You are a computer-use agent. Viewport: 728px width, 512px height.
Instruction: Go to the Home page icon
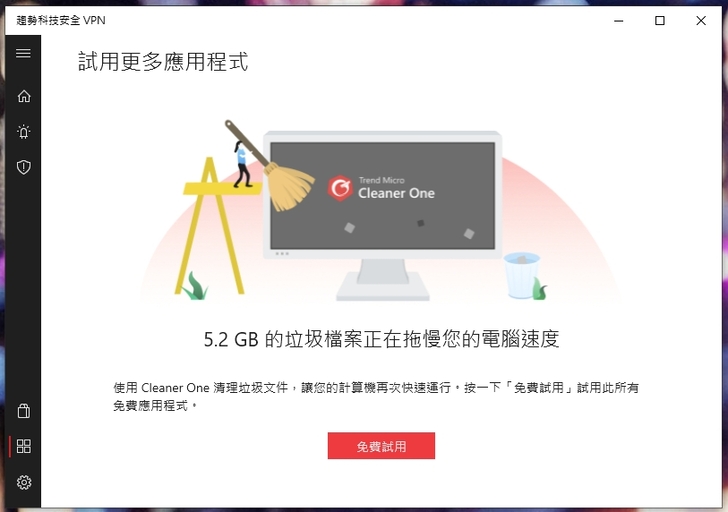click(24, 96)
